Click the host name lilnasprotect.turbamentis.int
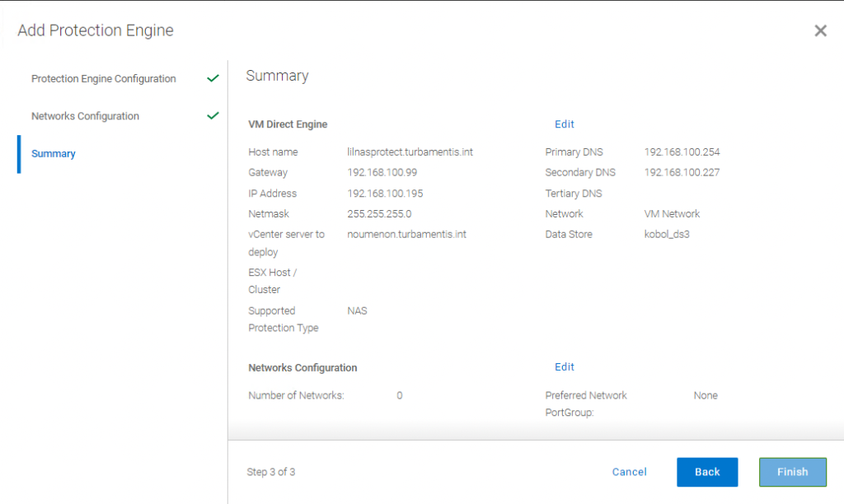Image resolution: width=844 pixels, height=504 pixels. pyautogui.click(x=410, y=152)
